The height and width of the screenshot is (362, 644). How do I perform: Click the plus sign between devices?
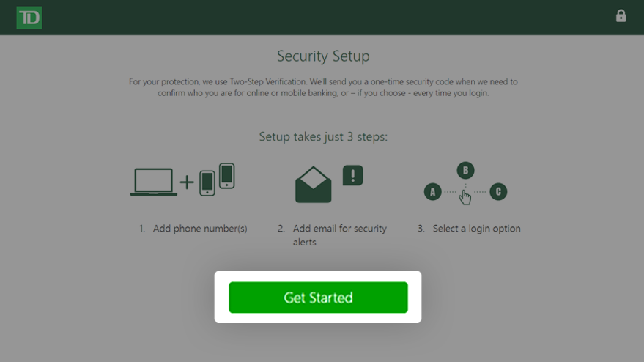point(187,182)
